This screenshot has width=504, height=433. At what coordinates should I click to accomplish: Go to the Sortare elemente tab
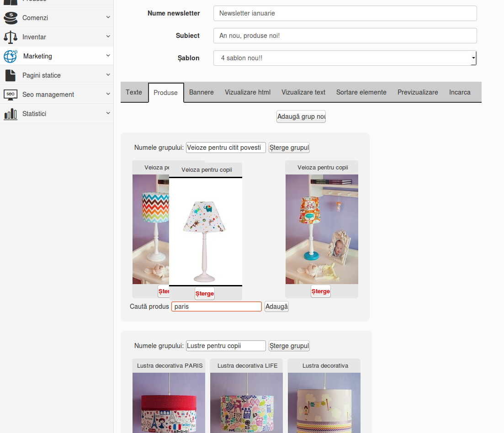click(361, 92)
